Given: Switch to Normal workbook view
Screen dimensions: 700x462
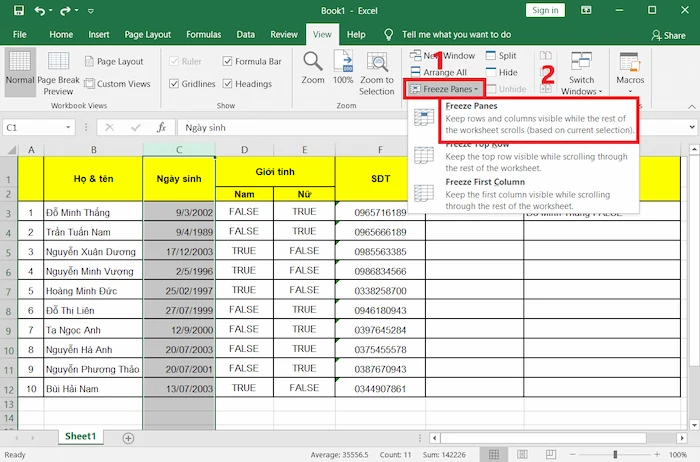Looking at the screenshot, I should 20,72.
